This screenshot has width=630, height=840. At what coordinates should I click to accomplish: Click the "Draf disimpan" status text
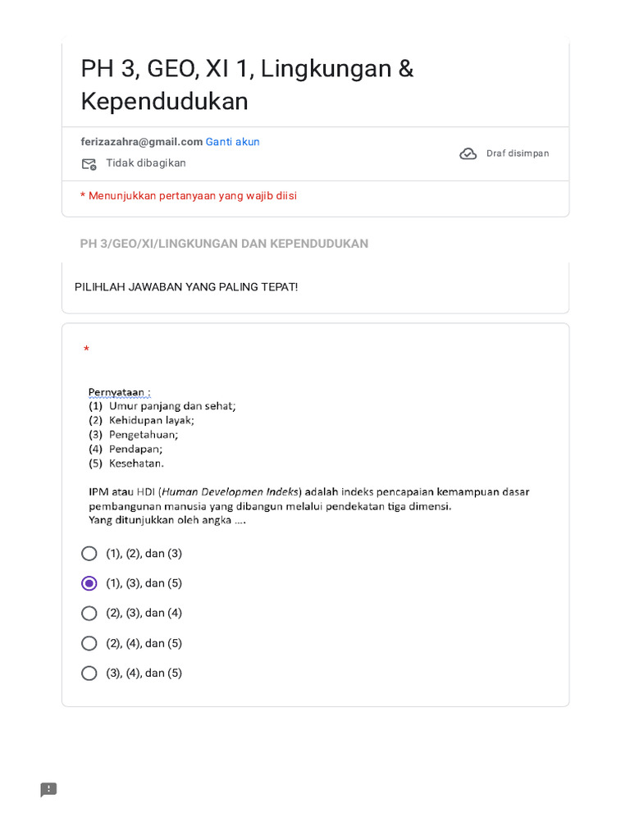tap(518, 153)
